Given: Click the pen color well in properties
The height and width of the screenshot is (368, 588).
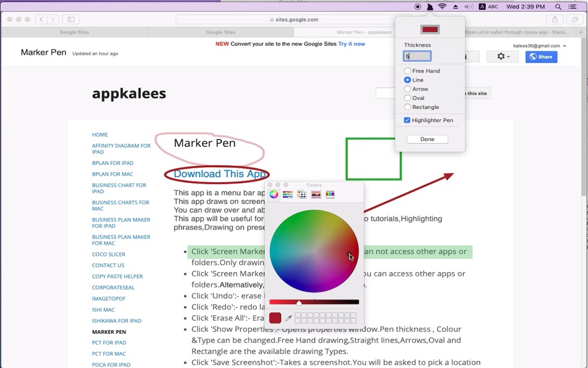Looking at the screenshot, I should [430, 29].
